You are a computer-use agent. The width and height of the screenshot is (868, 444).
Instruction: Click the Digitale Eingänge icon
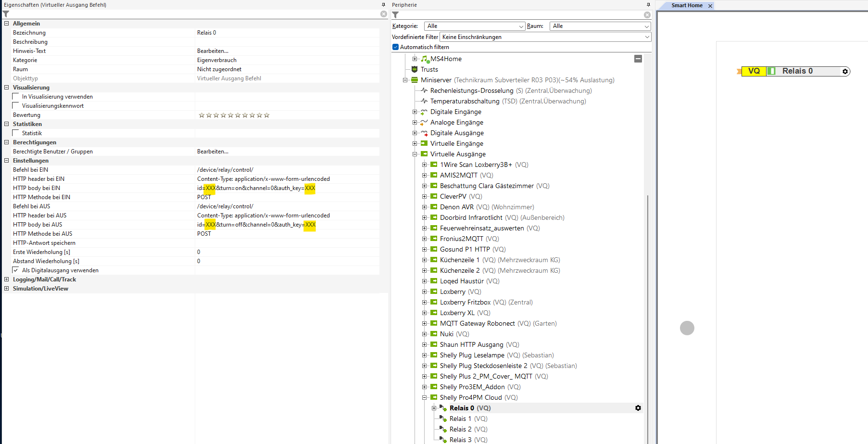424,112
